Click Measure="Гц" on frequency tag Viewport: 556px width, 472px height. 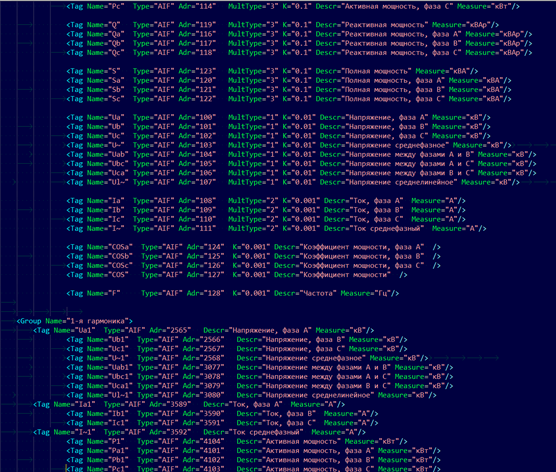point(367,293)
